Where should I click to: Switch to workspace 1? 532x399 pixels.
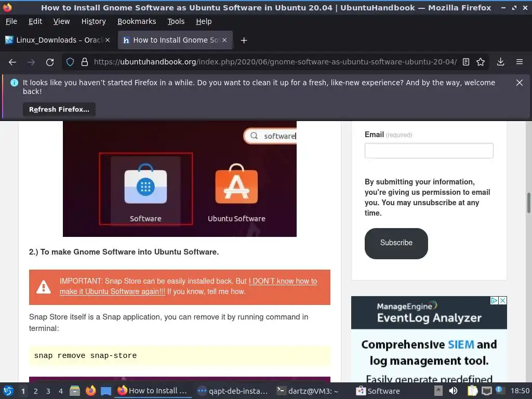click(x=23, y=391)
